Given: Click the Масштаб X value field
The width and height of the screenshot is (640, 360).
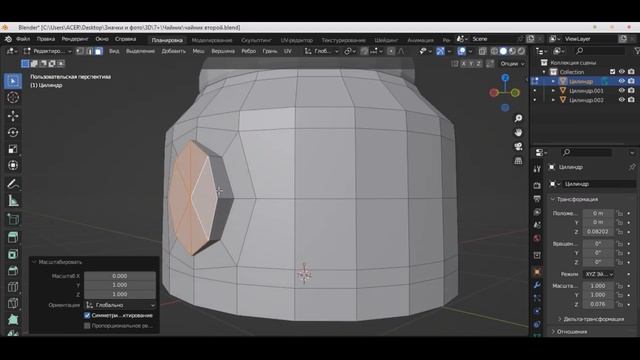Looking at the screenshot, I should coord(120,276).
